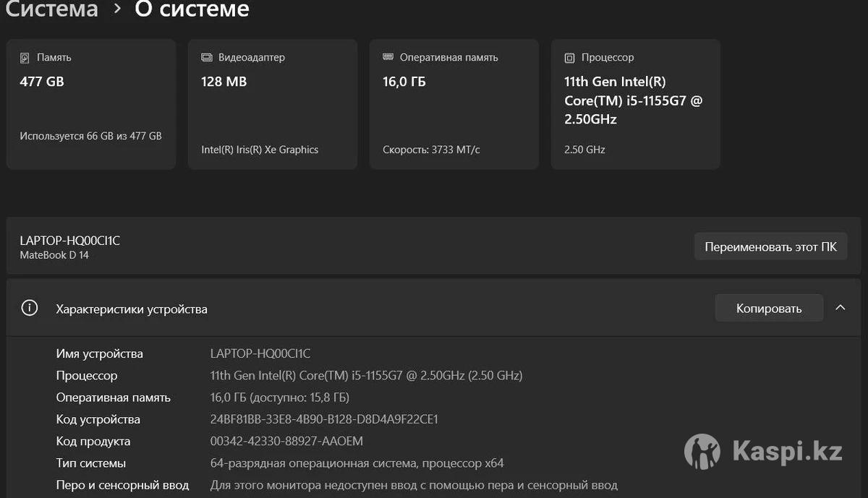Click the MateBook D 14 model label
Viewport: 868px width, 498px height.
click(54, 255)
